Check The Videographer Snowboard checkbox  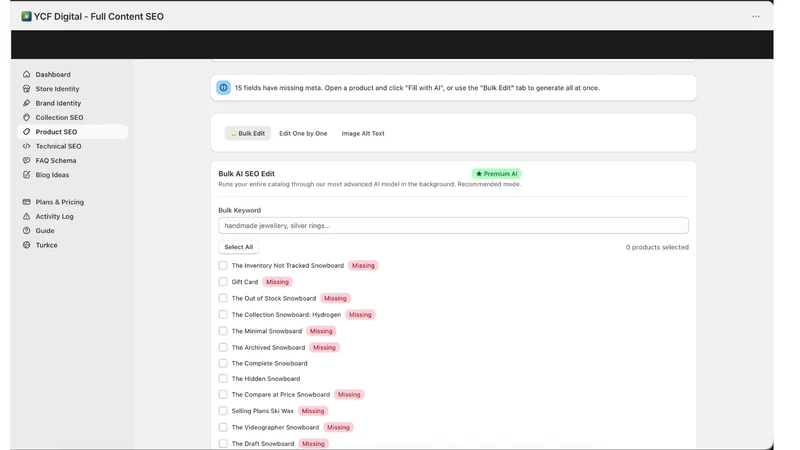[223, 427]
